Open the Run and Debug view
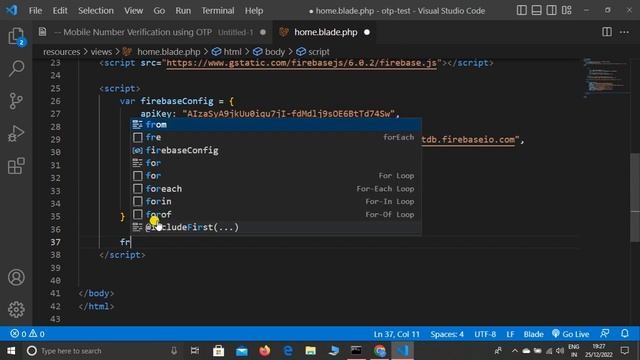 pos(16,133)
